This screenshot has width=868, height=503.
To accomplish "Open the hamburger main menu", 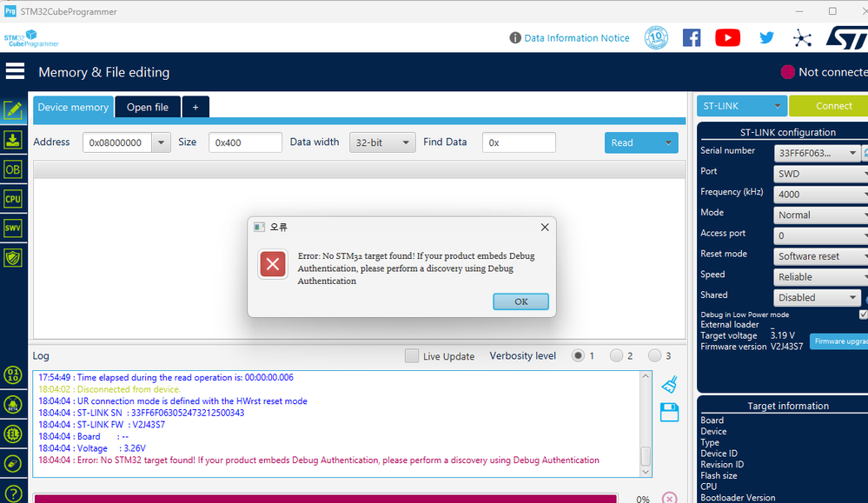I will pyautogui.click(x=15, y=71).
